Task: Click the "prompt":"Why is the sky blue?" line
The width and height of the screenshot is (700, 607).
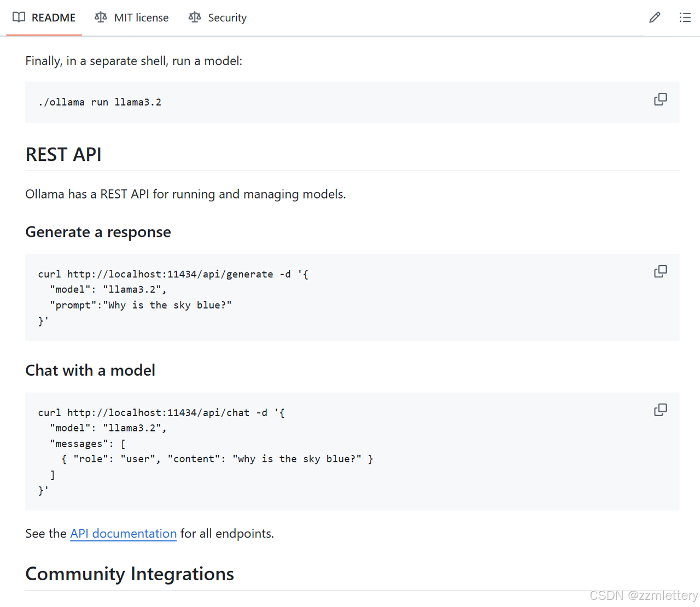Action: click(x=141, y=305)
